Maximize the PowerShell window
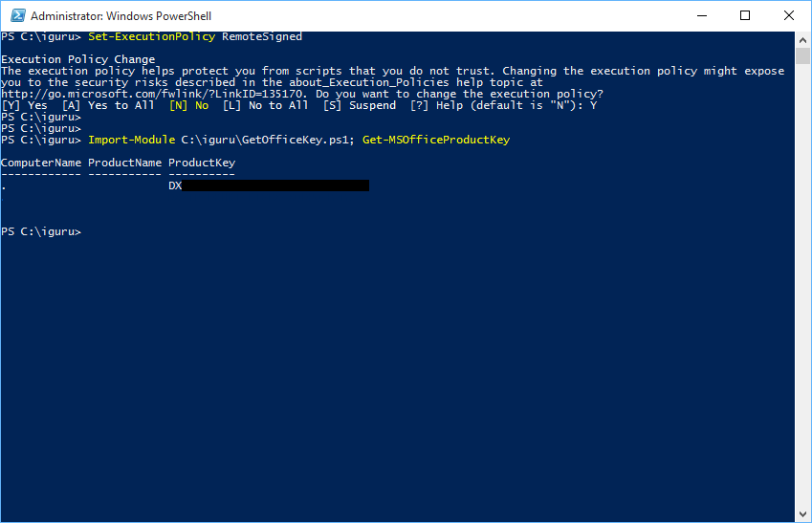Image resolution: width=812 pixels, height=523 pixels. pyautogui.click(x=745, y=15)
